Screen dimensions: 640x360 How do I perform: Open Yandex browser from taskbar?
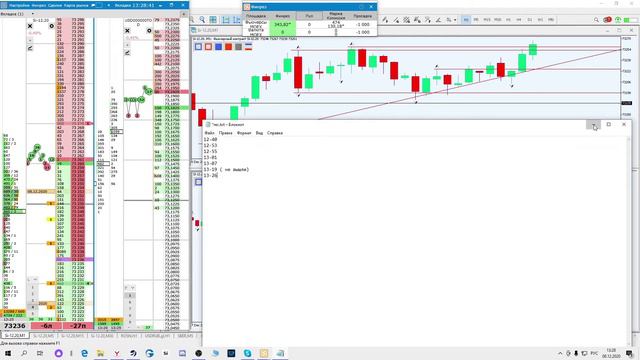pyautogui.click(x=117, y=353)
